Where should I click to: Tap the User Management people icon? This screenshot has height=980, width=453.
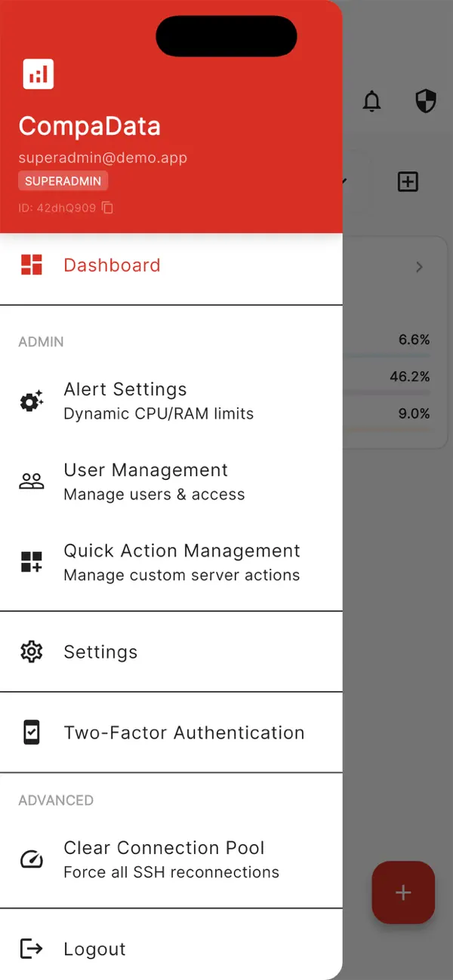31,480
